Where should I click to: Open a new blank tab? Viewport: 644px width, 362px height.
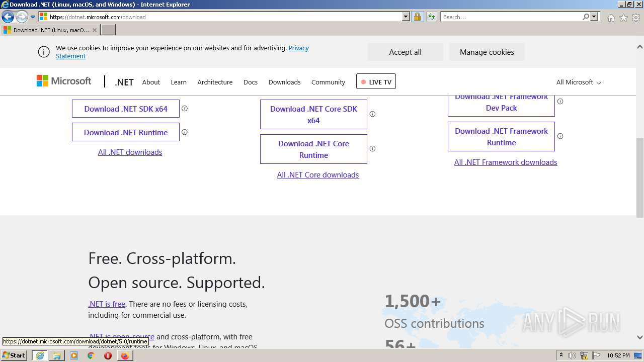pos(108,30)
